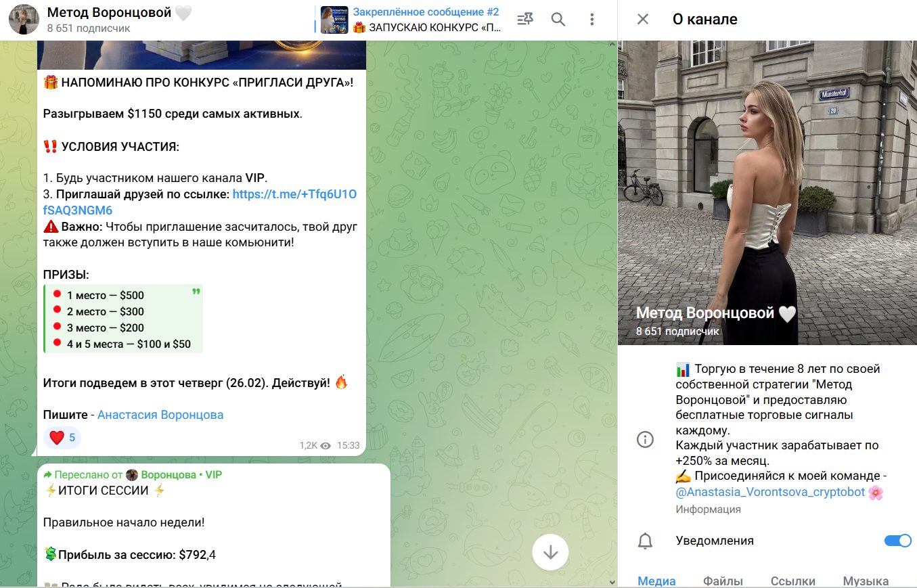Open the Анастасия Воронцова contact link
The width and height of the screenshot is (917, 588).
tap(160, 415)
